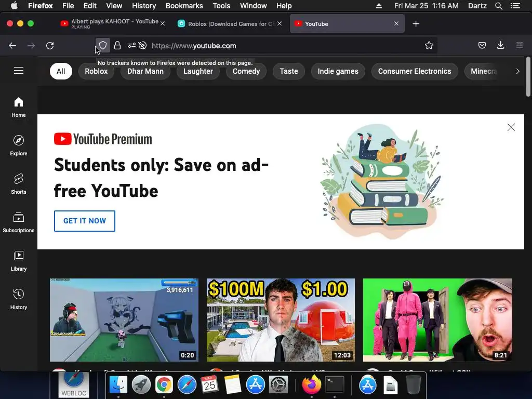Image resolution: width=532 pixels, height=399 pixels.
Task: Click the Firefox forward arrow
Action: (31, 46)
